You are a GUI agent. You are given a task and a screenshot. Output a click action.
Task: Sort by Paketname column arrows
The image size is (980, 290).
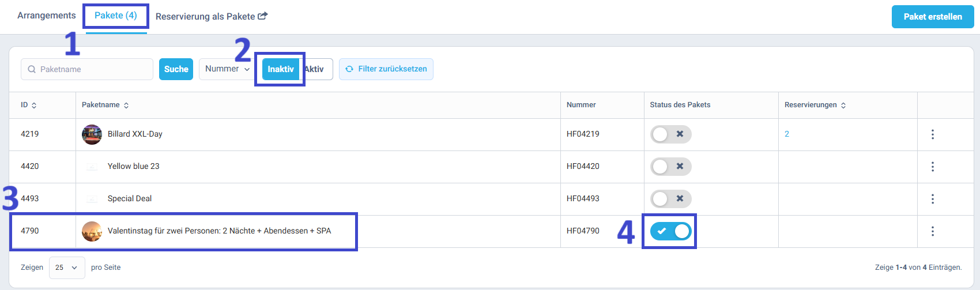click(126, 106)
